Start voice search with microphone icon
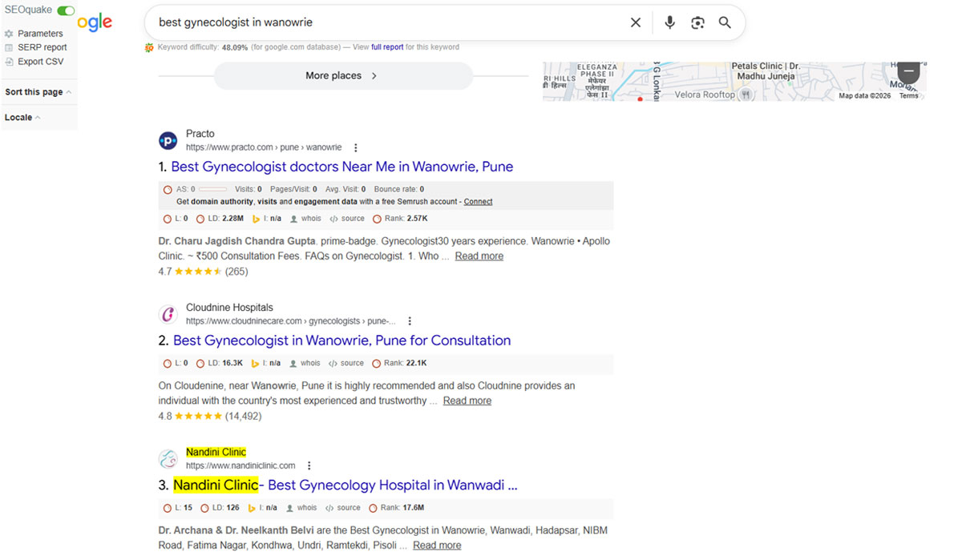This screenshot has height=560, width=962. (669, 22)
